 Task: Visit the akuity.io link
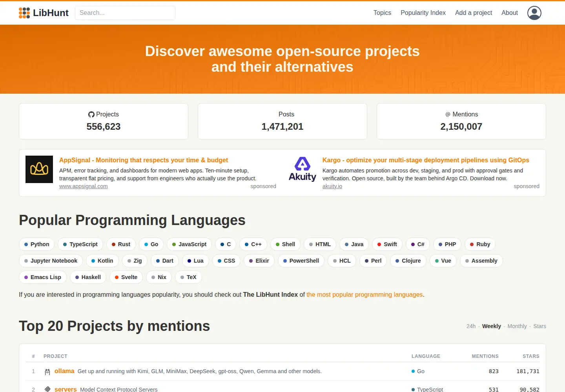pos(332,187)
